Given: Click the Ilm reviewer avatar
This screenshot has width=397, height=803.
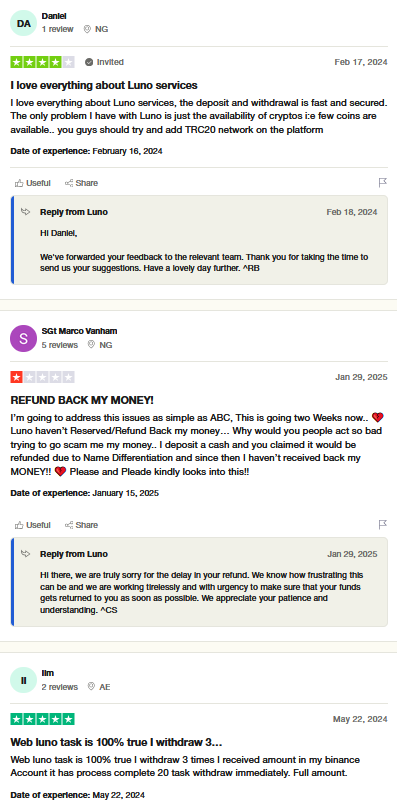Looking at the screenshot, I should tap(24, 680).
